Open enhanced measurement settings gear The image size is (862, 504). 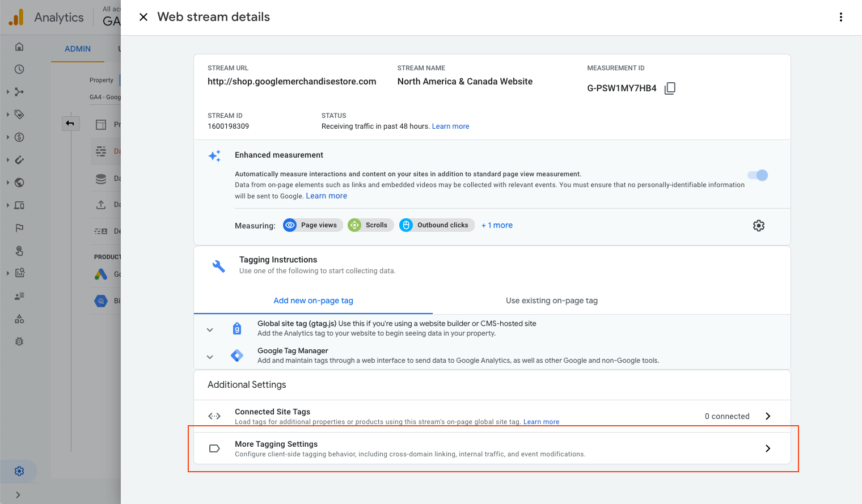click(758, 226)
